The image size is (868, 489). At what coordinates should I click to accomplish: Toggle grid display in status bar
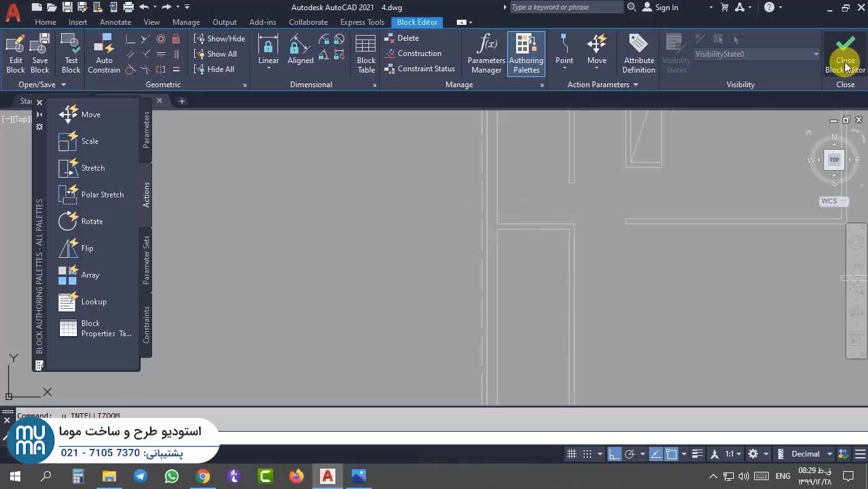pos(571,454)
